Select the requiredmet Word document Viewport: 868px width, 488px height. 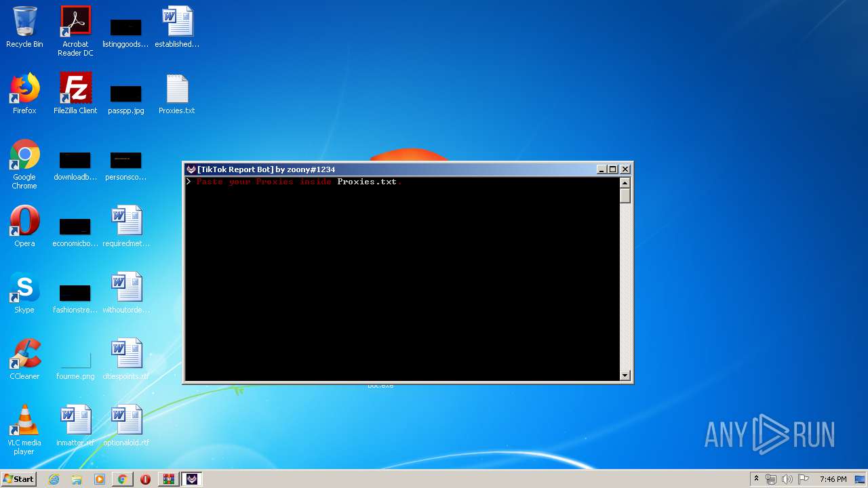[x=126, y=226]
